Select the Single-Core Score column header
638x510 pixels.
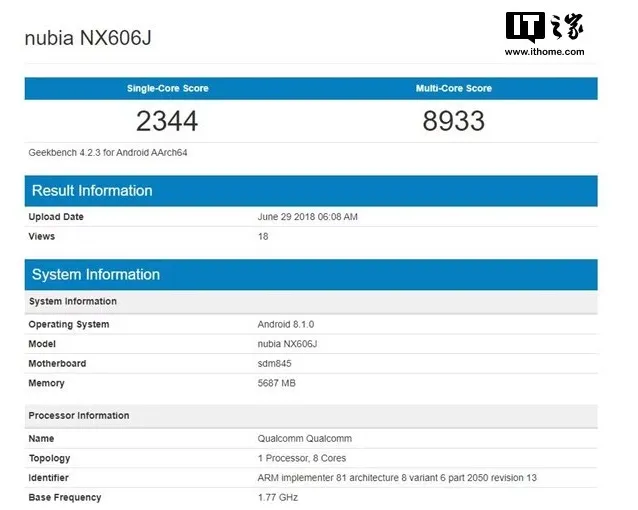click(x=167, y=88)
